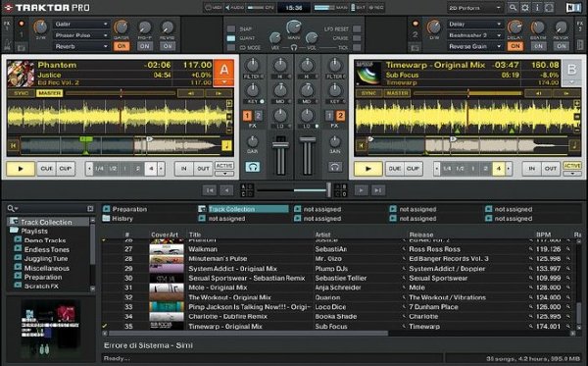Select loop size 4 on Deck A

point(151,169)
